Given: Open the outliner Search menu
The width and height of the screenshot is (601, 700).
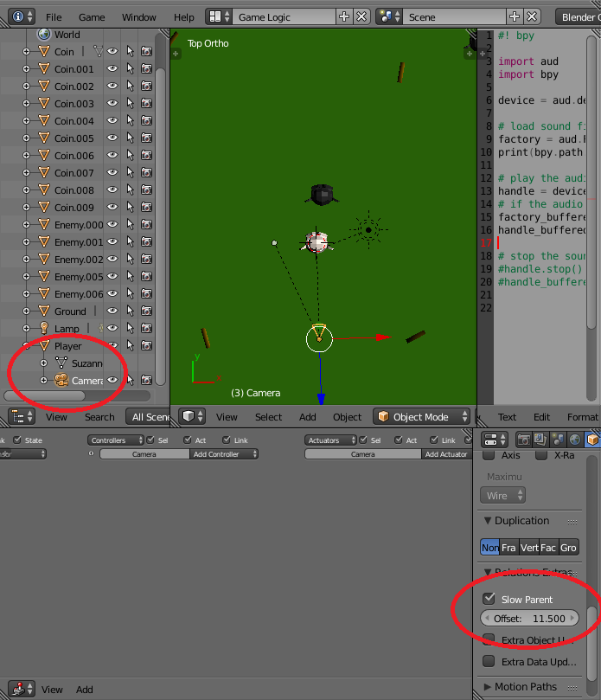Looking at the screenshot, I should 99,417.
